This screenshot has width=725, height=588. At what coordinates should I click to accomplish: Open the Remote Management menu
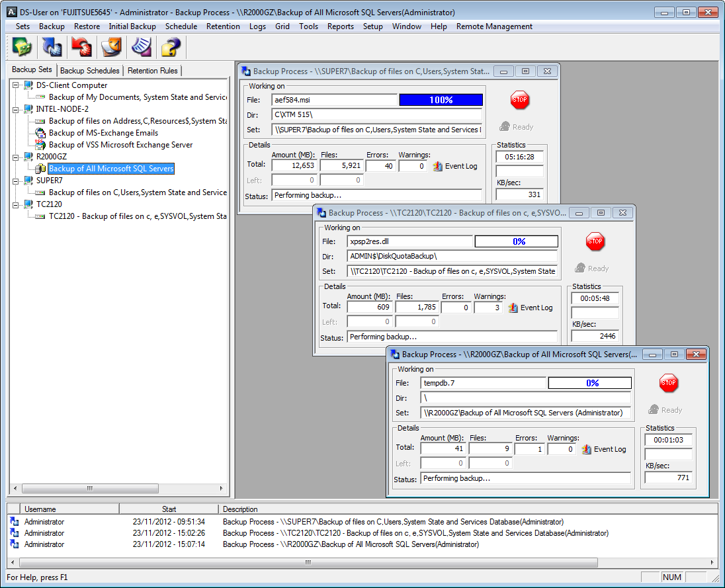point(494,26)
